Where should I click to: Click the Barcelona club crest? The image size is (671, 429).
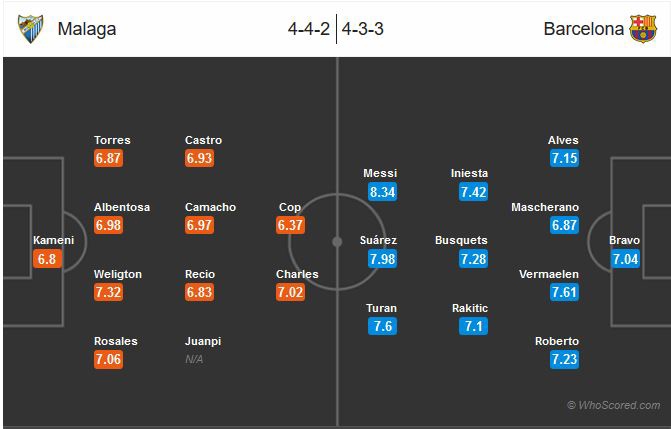click(x=641, y=28)
